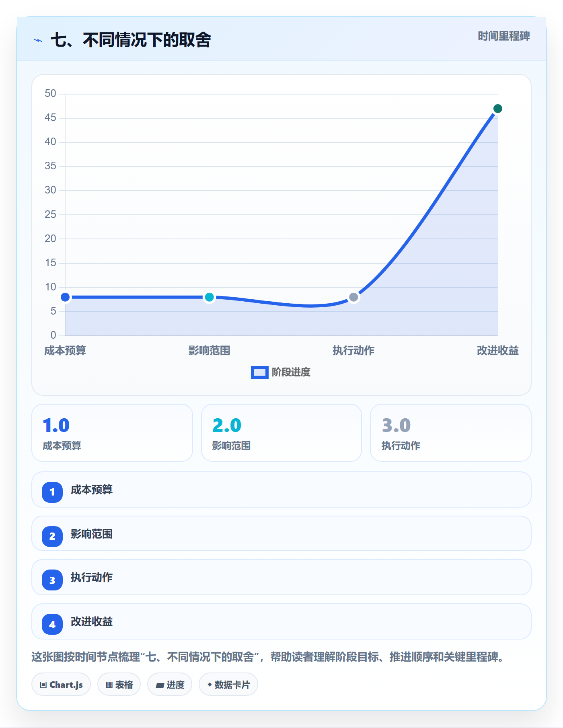This screenshot has height=728, width=563.
Task: Select the 改进收益 green data point
Action: click(497, 109)
